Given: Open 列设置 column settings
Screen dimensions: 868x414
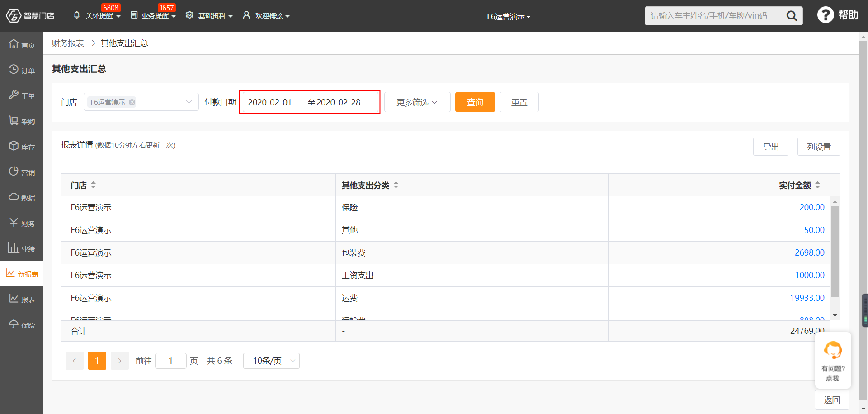Looking at the screenshot, I should 819,147.
